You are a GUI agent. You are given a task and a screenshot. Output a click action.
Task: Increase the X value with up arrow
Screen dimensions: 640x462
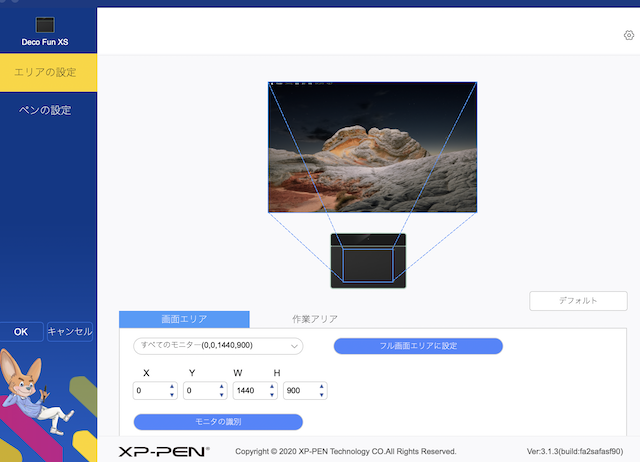pos(171,387)
